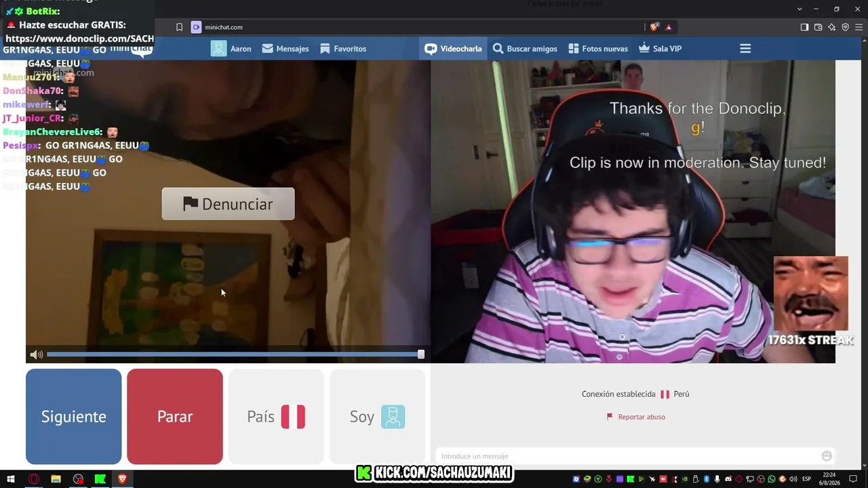This screenshot has height=488, width=868.
Task: Open the Windows notification center
Action: coord(853,479)
